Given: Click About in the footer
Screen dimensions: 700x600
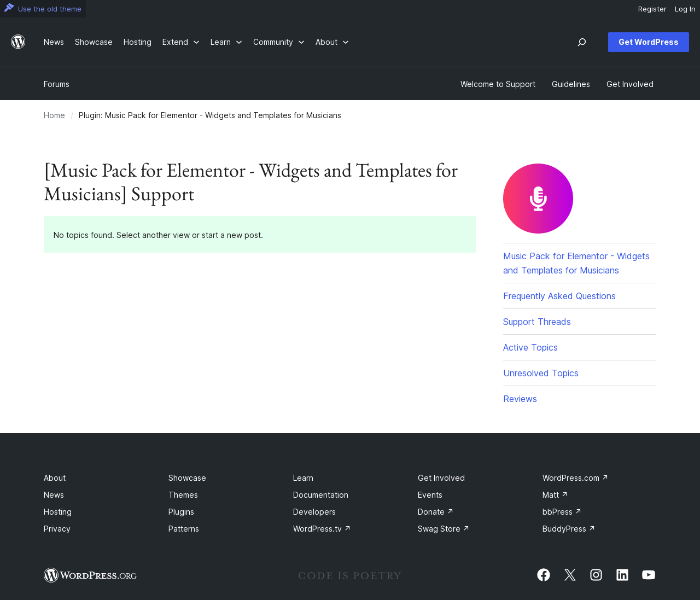Looking at the screenshot, I should click(x=55, y=477).
